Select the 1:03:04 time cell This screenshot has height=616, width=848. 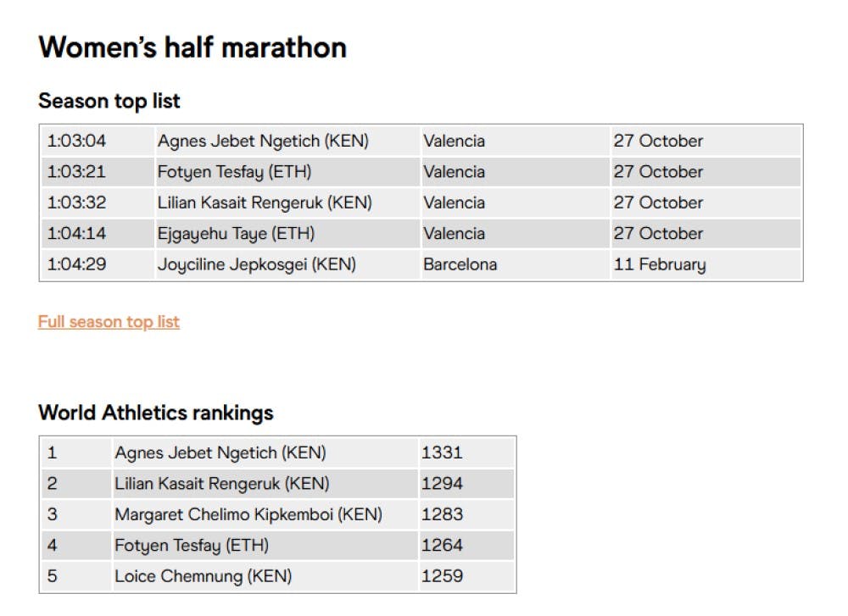(x=76, y=141)
